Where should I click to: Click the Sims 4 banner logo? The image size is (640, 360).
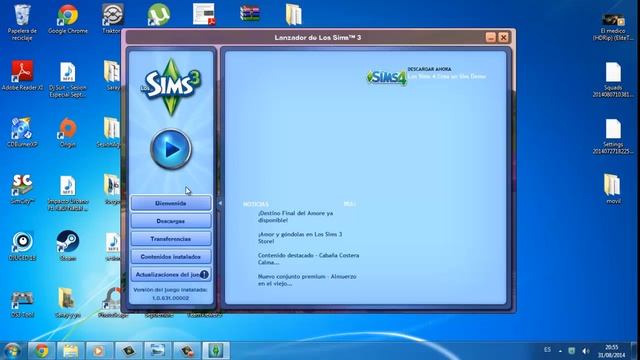387,77
